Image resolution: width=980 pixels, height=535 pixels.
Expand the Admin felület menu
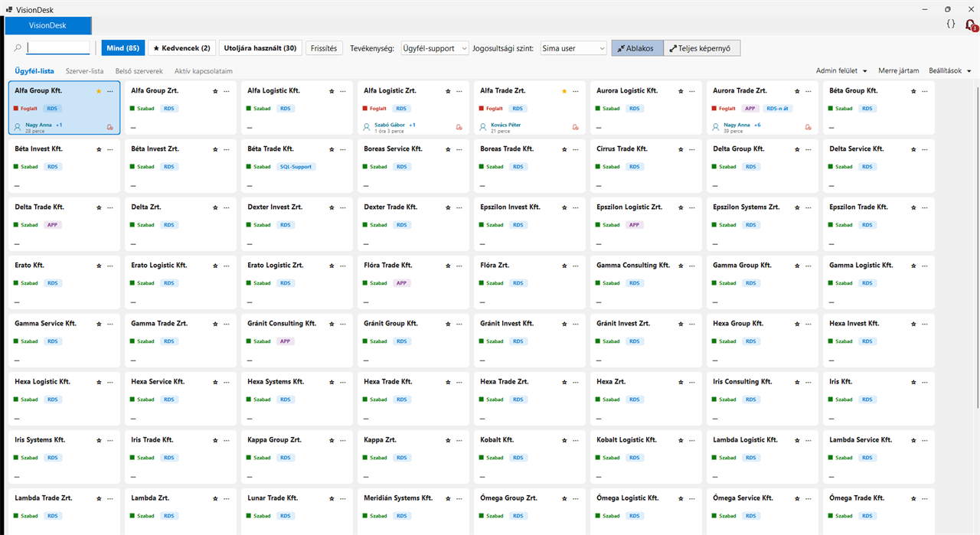(x=841, y=71)
